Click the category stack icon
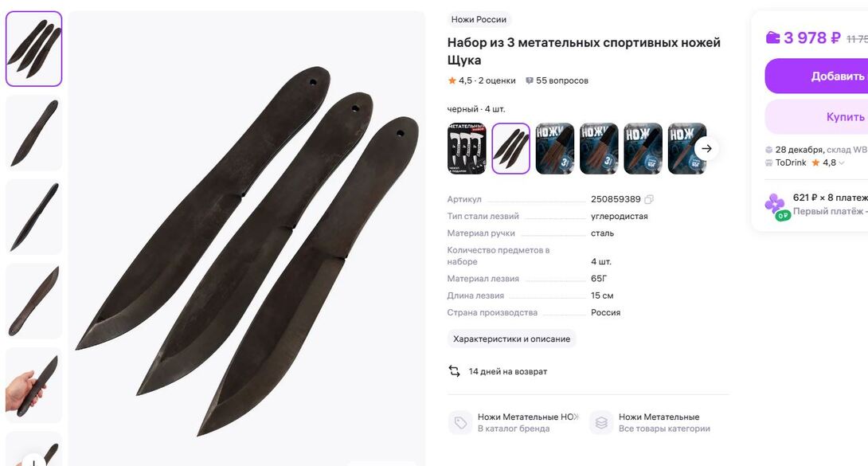868x466 pixels. [601, 423]
